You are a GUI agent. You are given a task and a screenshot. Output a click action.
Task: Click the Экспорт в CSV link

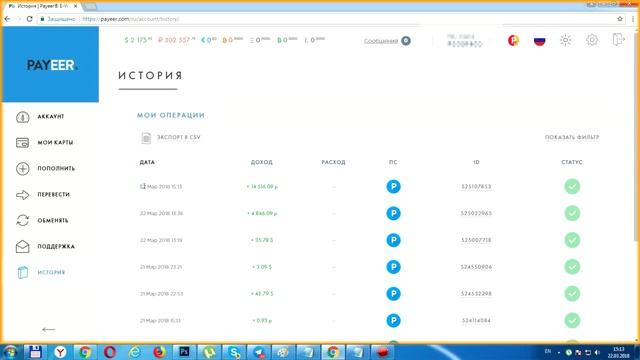click(179, 138)
